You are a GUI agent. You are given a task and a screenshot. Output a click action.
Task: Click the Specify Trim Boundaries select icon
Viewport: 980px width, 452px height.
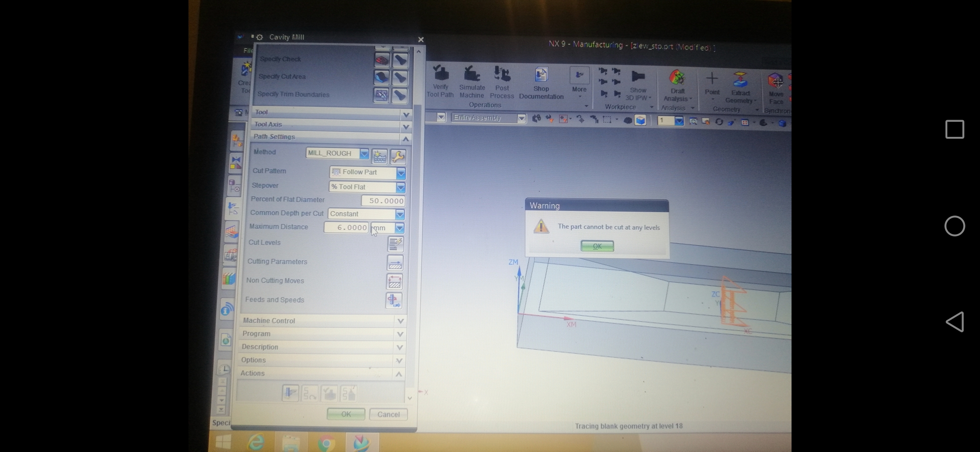click(x=381, y=95)
